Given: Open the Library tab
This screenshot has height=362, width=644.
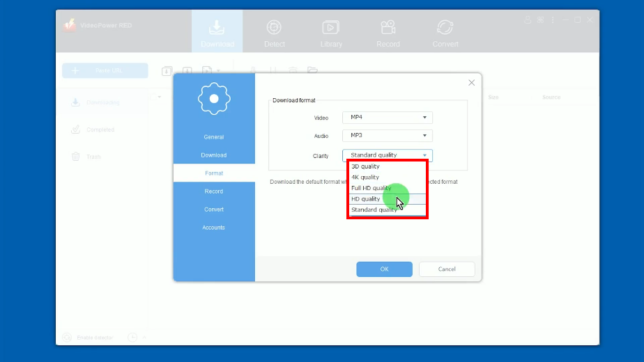Looking at the screenshot, I should click(x=331, y=33).
